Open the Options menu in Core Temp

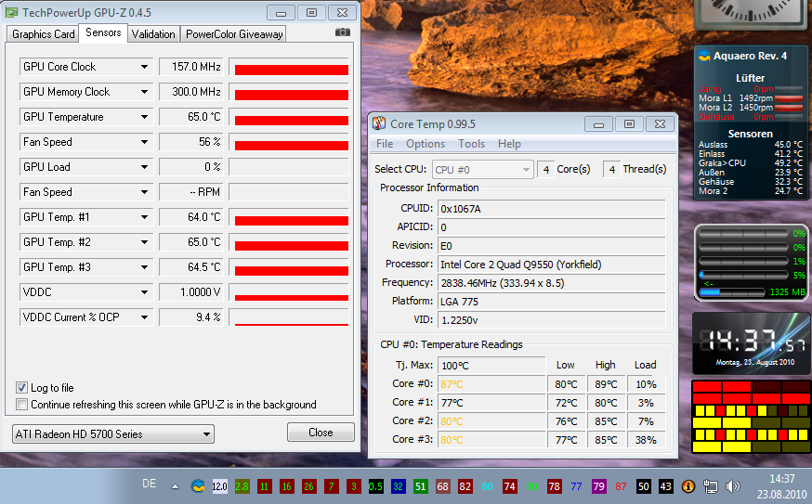(426, 143)
